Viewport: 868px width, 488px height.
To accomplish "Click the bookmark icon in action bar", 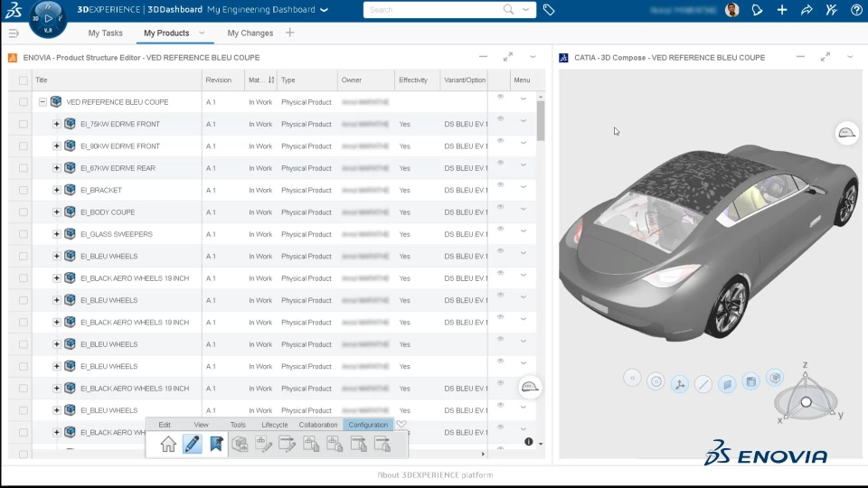I will [216, 444].
